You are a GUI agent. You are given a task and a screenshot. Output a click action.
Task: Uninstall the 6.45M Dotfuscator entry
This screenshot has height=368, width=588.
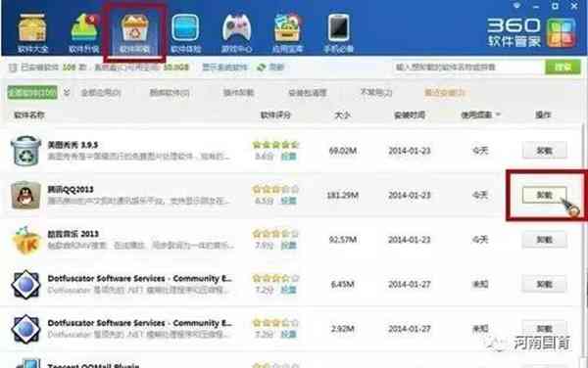pos(544,284)
